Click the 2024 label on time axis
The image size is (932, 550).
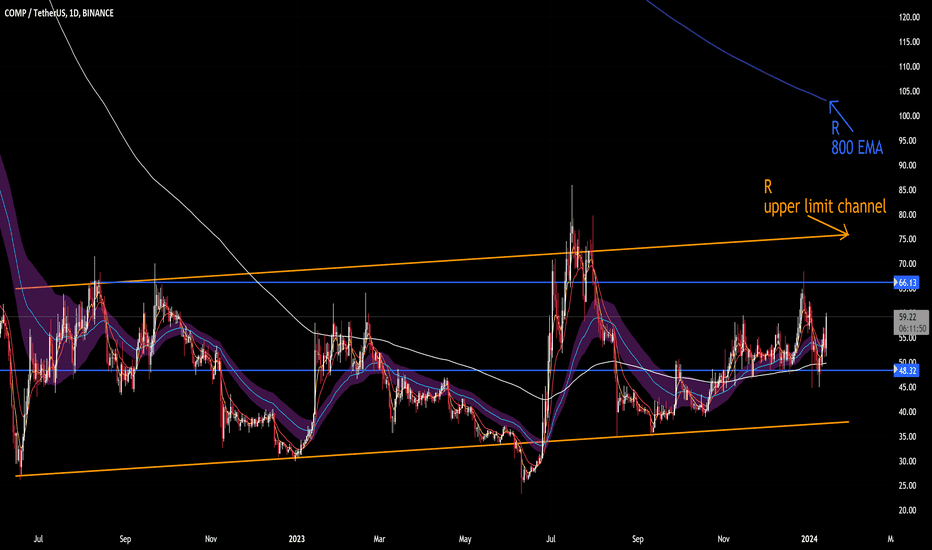click(809, 539)
